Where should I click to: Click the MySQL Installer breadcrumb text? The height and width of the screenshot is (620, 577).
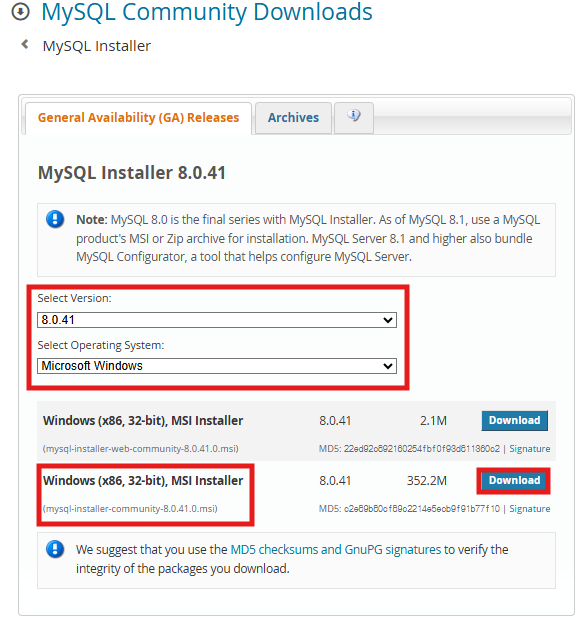pyautogui.click(x=97, y=46)
